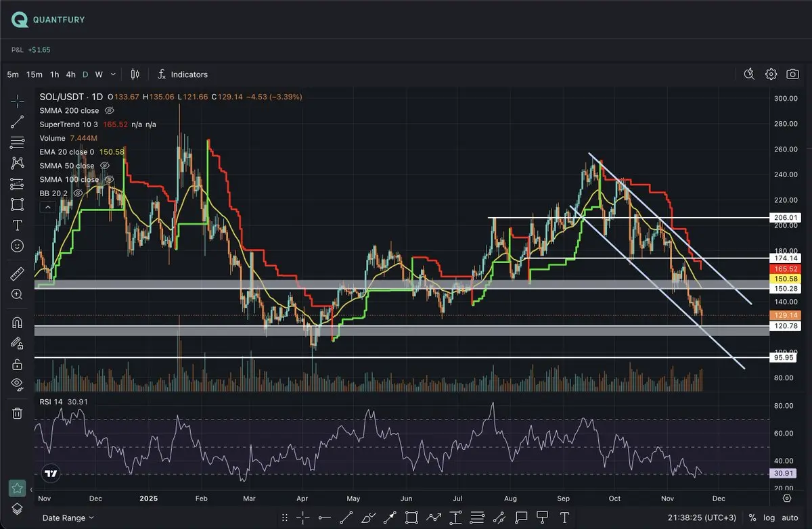Open the Indicators menu

(x=183, y=74)
